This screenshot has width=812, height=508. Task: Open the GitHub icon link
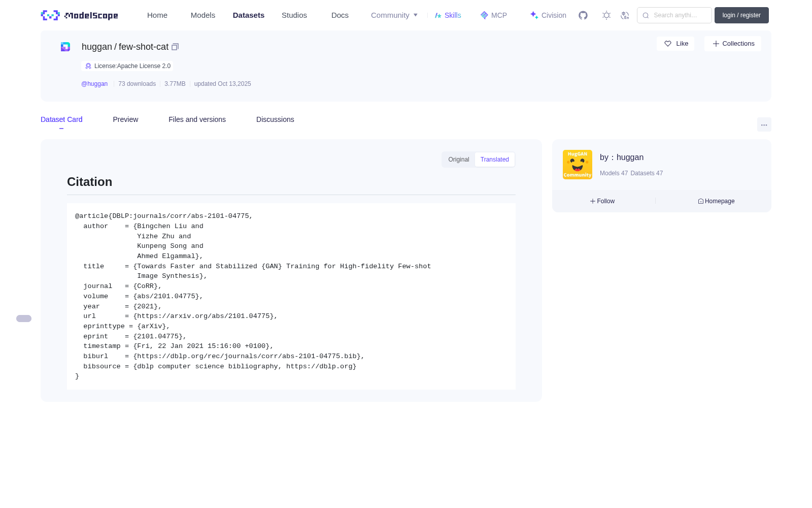point(583,15)
